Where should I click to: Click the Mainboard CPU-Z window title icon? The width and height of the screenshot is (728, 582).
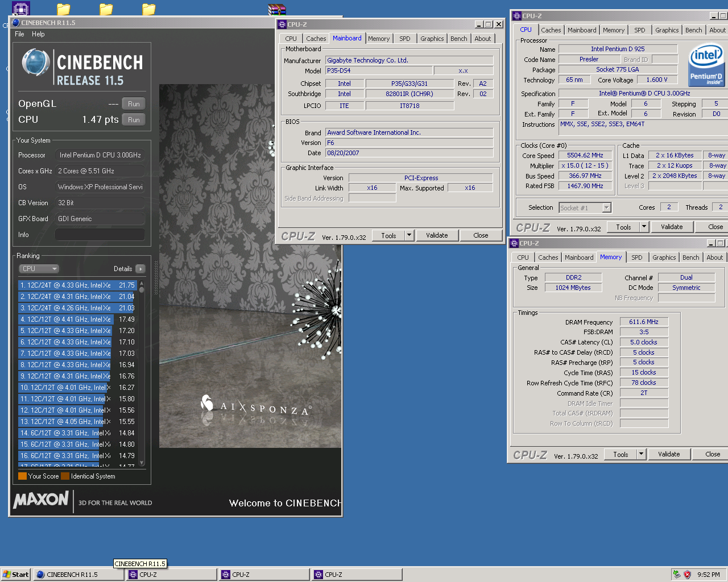click(x=282, y=24)
